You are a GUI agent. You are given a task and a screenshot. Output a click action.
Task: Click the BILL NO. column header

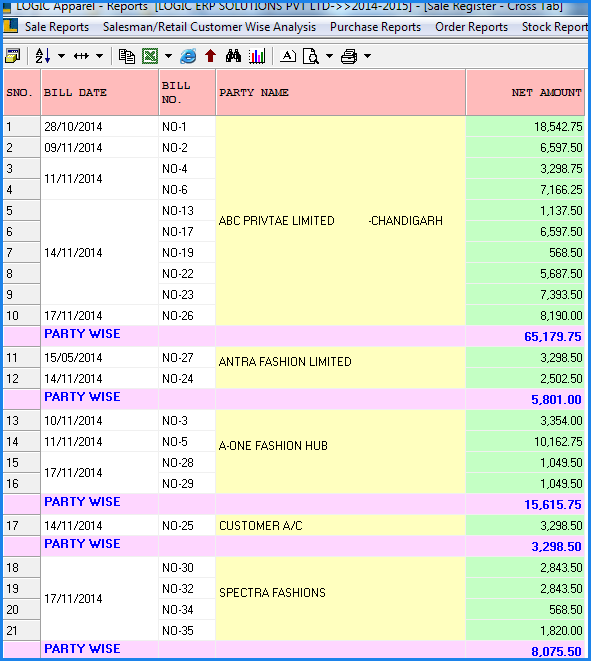click(x=187, y=92)
